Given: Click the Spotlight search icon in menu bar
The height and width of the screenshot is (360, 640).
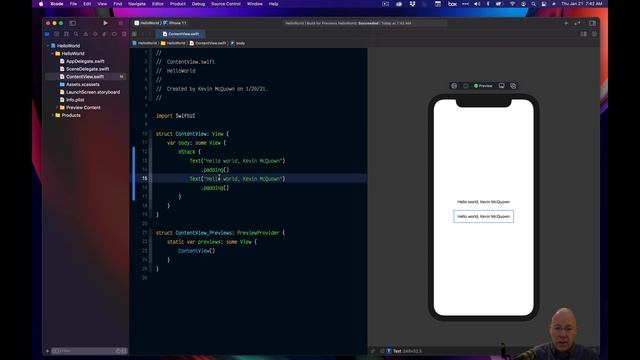Looking at the screenshot, I should pos(533,4).
